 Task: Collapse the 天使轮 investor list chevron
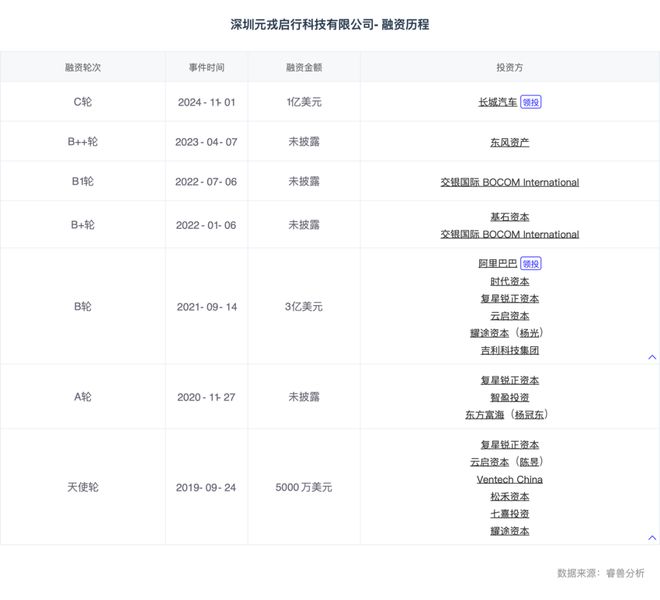pyautogui.click(x=652, y=538)
